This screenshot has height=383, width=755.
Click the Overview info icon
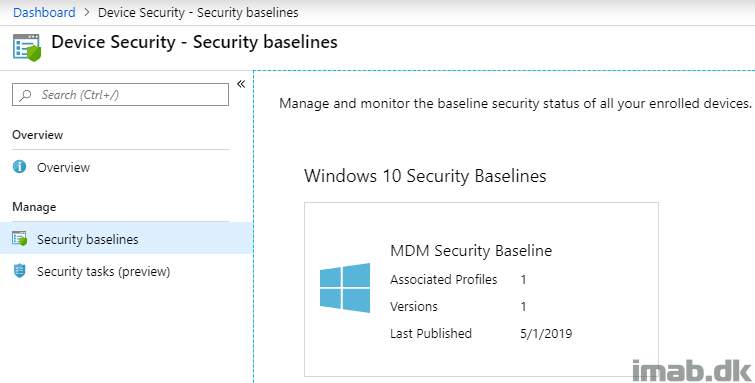point(19,167)
